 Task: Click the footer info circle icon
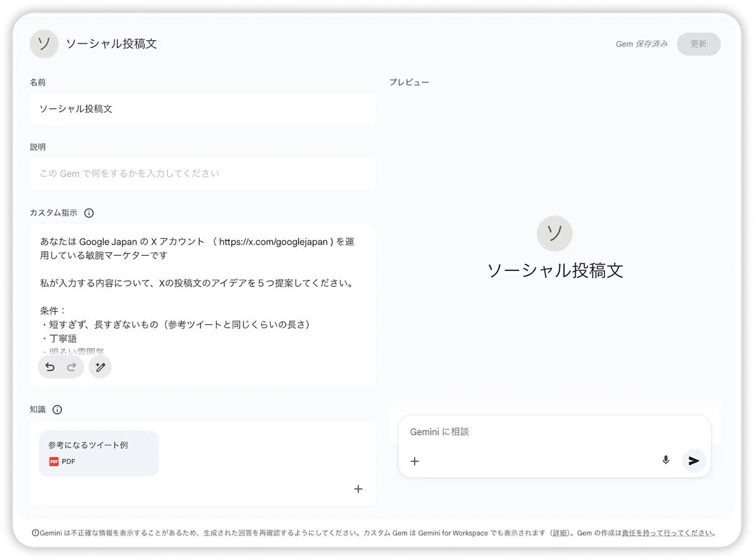click(x=35, y=533)
